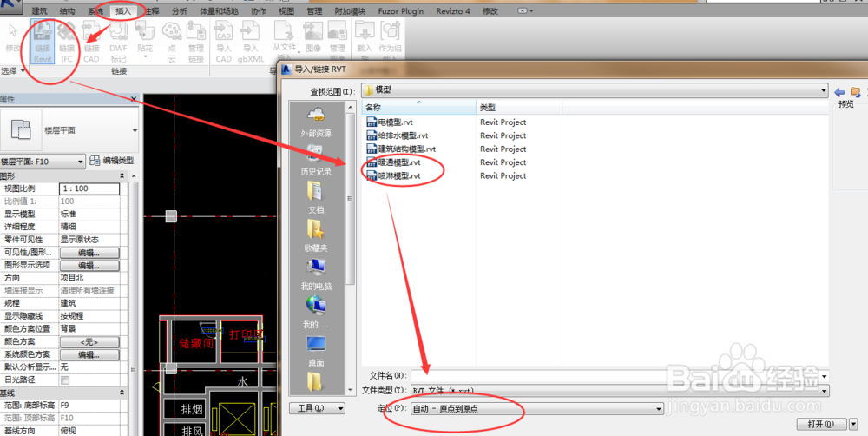This screenshot has height=436, width=868.
Task: Switch to the Revizto 4 tab
Action: [453, 11]
